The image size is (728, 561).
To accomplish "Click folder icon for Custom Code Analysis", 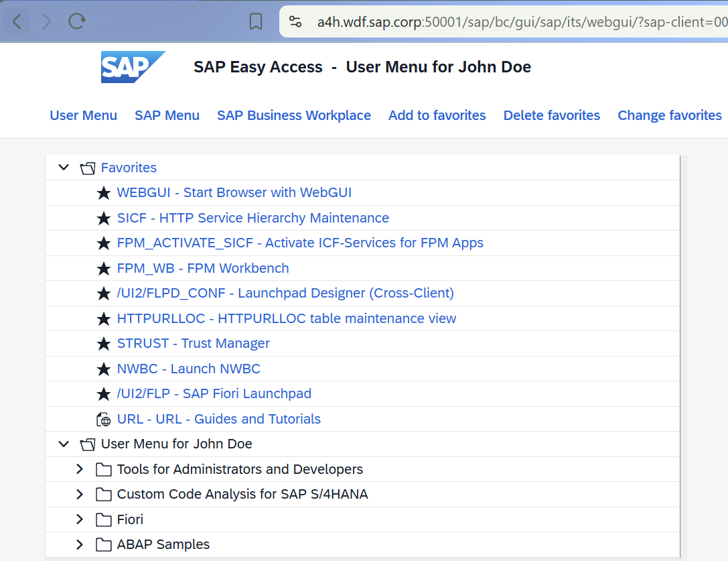I will coord(104,495).
